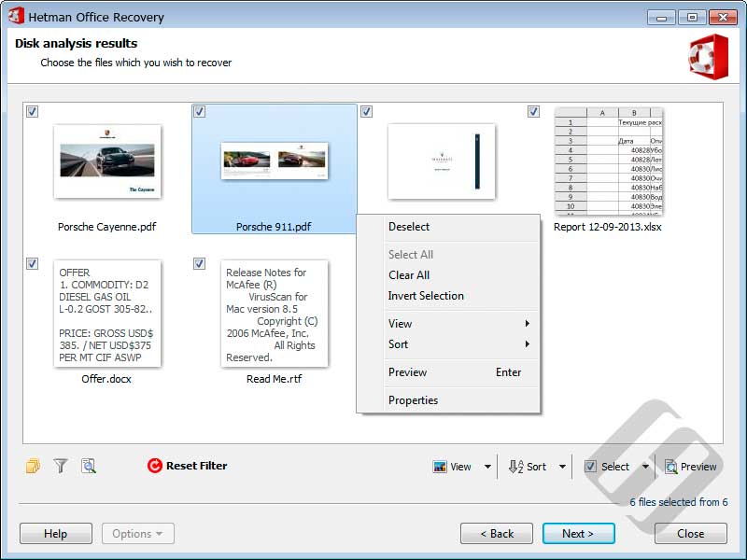
Task: Expand the View toolbar dropdown arrow
Action: pyautogui.click(x=487, y=467)
